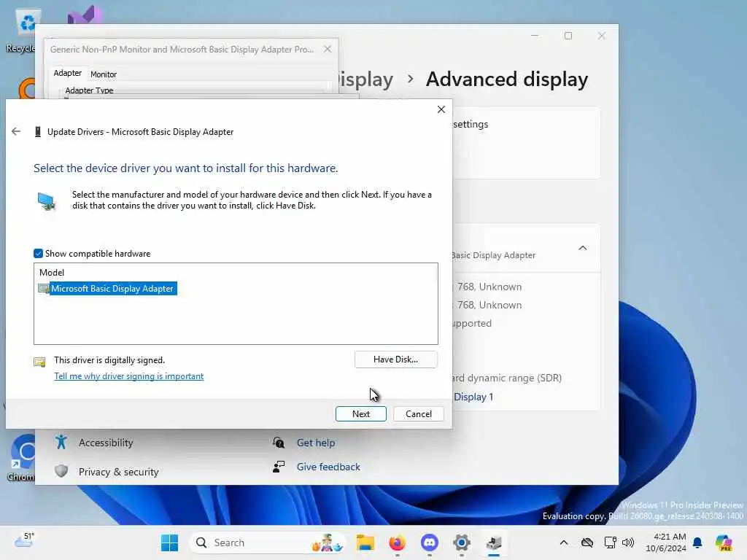The width and height of the screenshot is (747, 560).
Task: Open Chrome desktop shortcut
Action: pos(21,458)
